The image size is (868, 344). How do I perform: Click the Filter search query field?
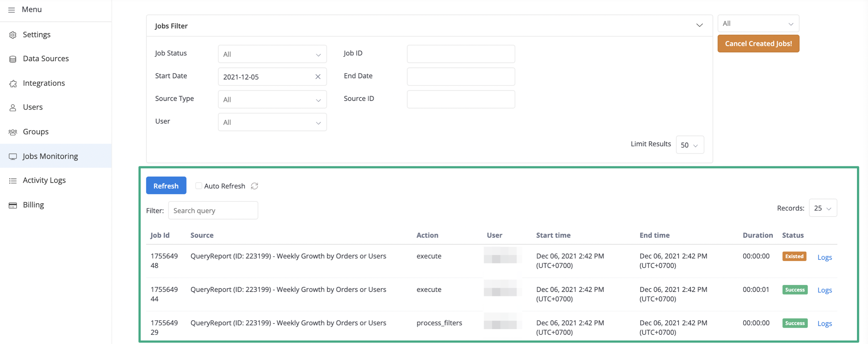[x=213, y=210]
